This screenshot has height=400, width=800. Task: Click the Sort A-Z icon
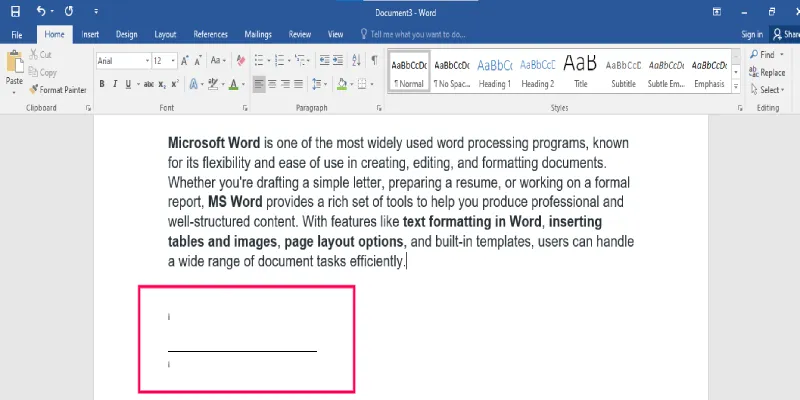356,61
